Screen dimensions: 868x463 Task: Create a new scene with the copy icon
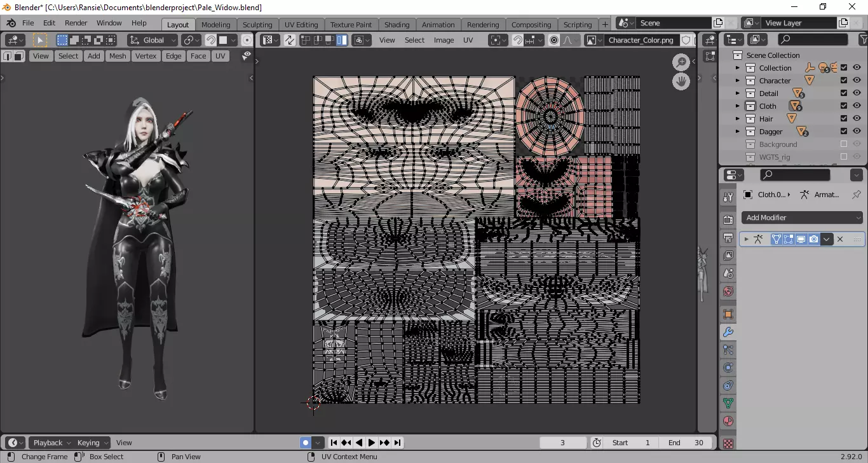point(718,23)
